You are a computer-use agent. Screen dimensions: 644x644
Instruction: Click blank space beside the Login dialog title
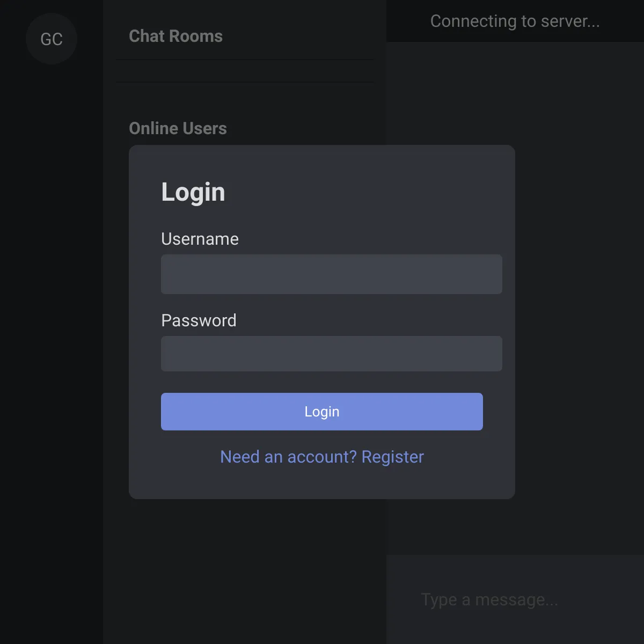pyautogui.click(x=365, y=192)
